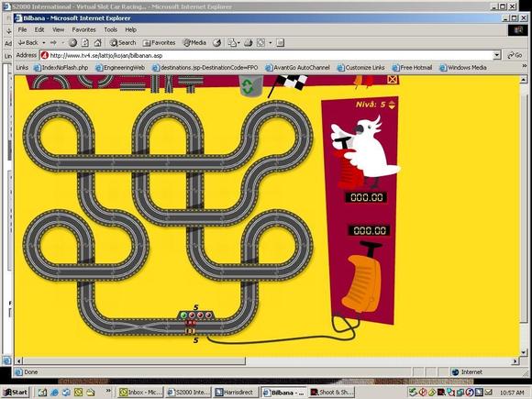The width and height of the screenshot is (532, 399).
Task: Close the game panel with the X box
Action: coord(392,80)
